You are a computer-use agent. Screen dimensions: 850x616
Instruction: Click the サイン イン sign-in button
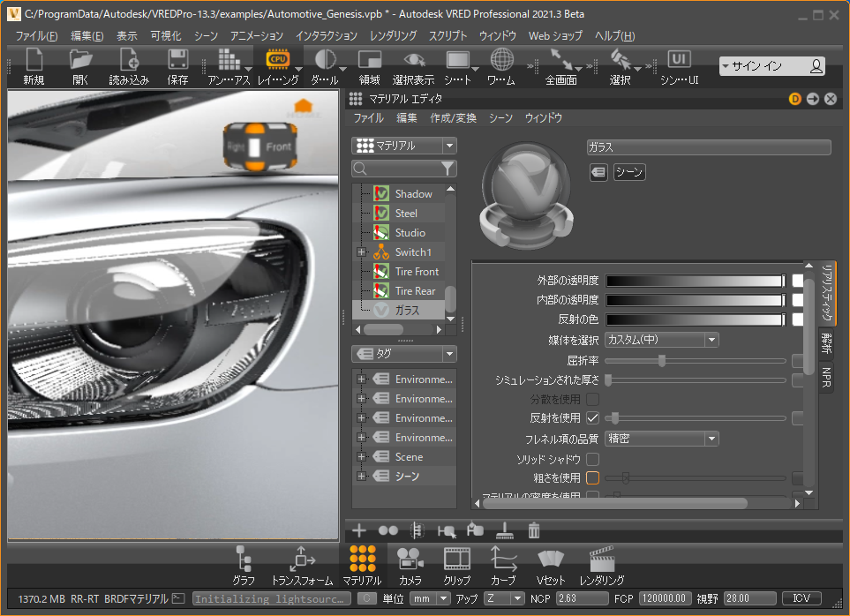click(x=771, y=66)
